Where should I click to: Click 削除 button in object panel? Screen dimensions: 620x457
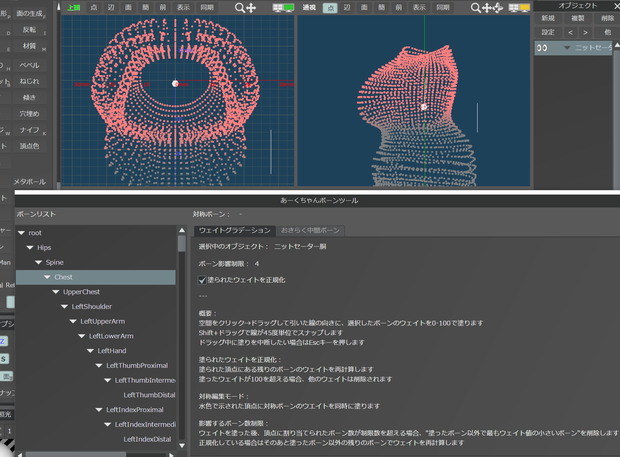point(607,18)
